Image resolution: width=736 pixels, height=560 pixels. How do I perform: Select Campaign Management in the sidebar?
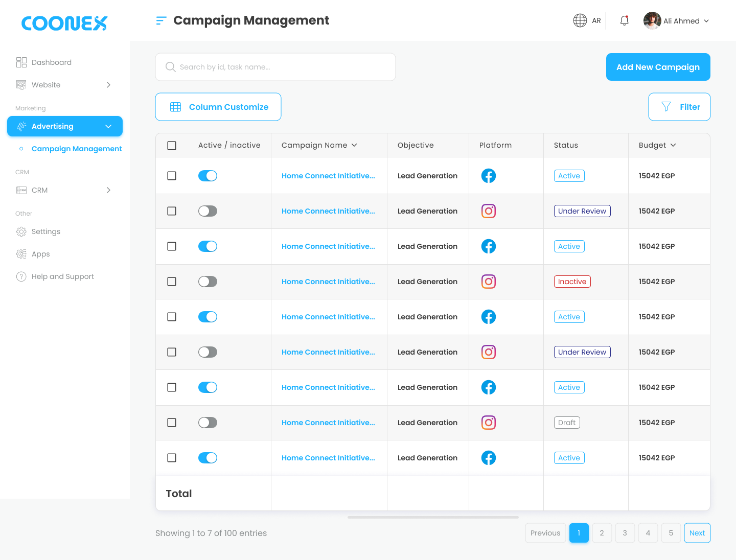click(77, 149)
